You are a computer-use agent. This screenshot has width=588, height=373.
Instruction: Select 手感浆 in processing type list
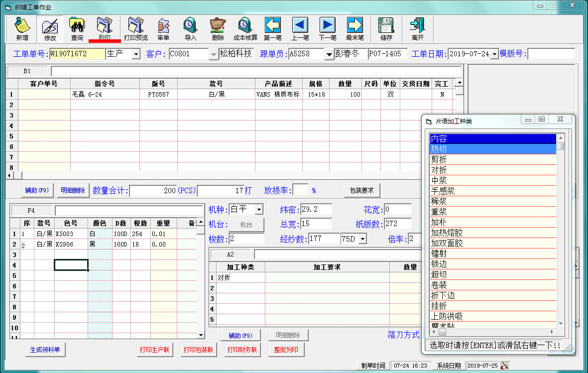point(493,191)
